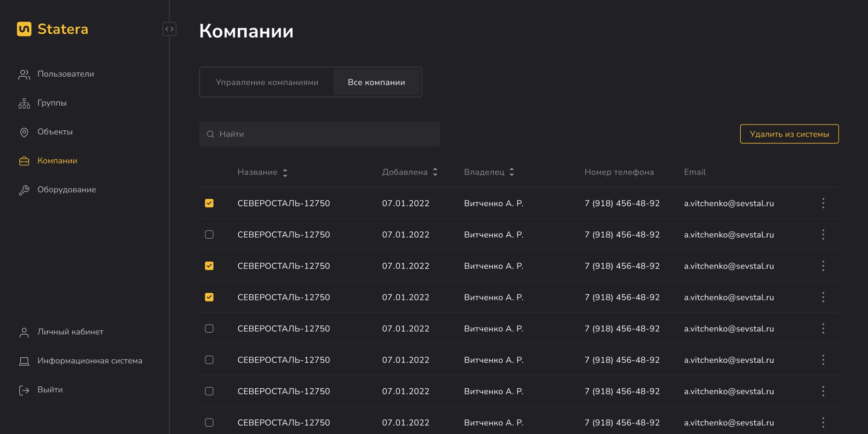Open the three-dot menu of the first company row
Image resolution: width=868 pixels, height=434 pixels.
[x=823, y=203]
